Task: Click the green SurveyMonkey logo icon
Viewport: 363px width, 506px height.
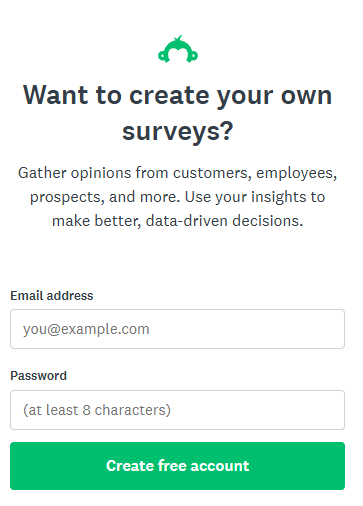Action: [x=178, y=49]
